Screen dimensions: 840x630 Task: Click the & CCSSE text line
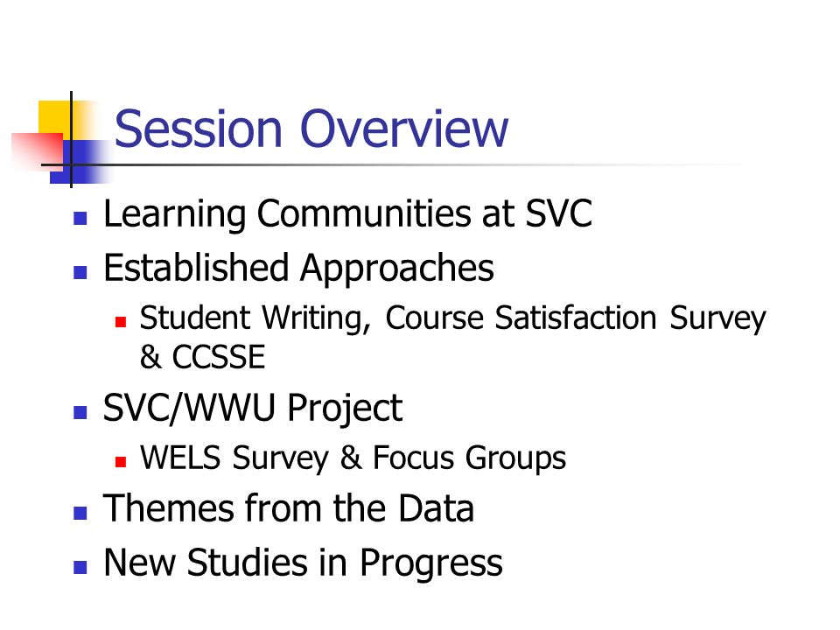point(202,357)
